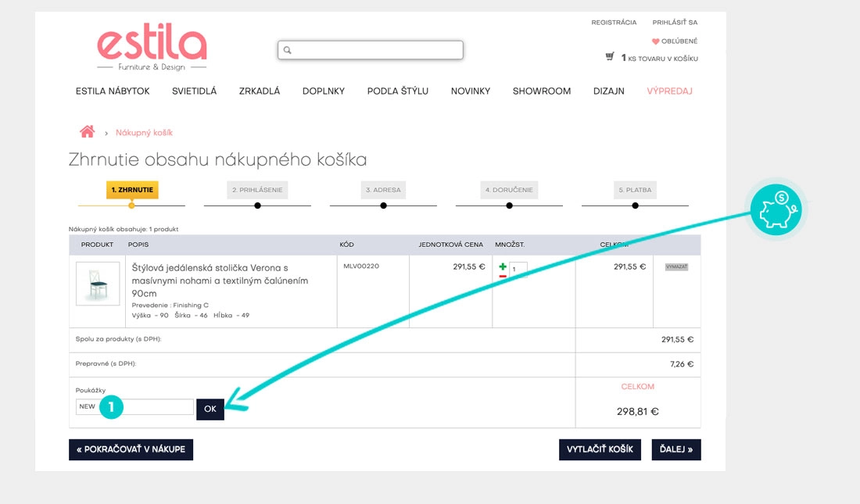Go to Výpredaj sale section
860x504 pixels.
point(669,91)
